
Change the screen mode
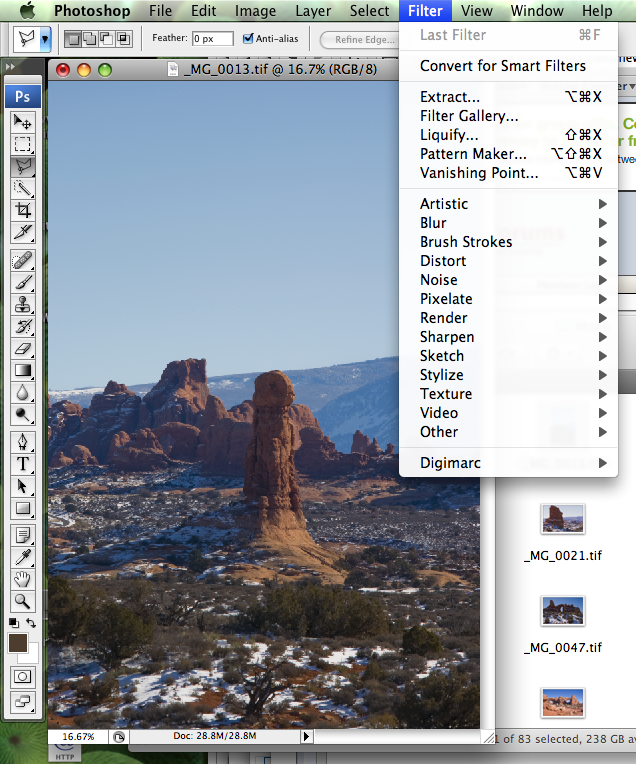pos(22,702)
